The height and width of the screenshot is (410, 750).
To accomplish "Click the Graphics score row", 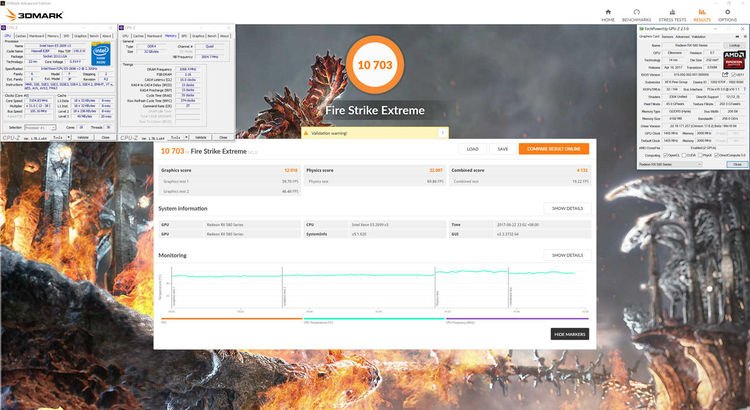I will tap(229, 170).
